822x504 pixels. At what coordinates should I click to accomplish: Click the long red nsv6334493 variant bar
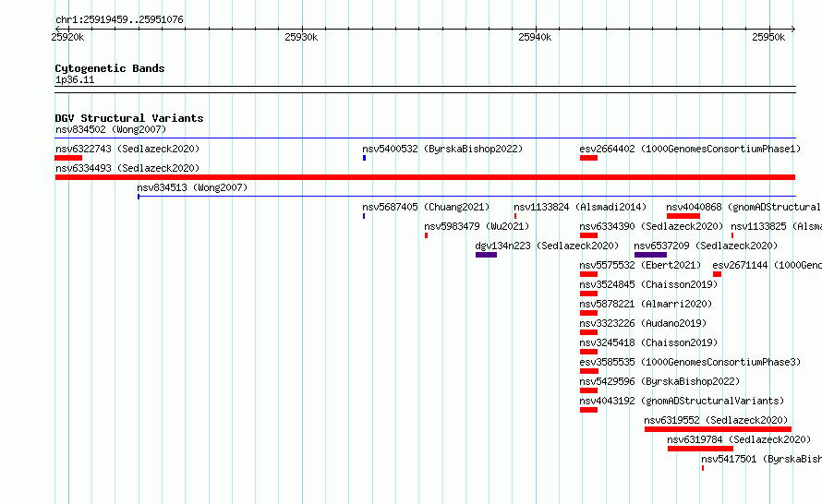click(x=425, y=177)
